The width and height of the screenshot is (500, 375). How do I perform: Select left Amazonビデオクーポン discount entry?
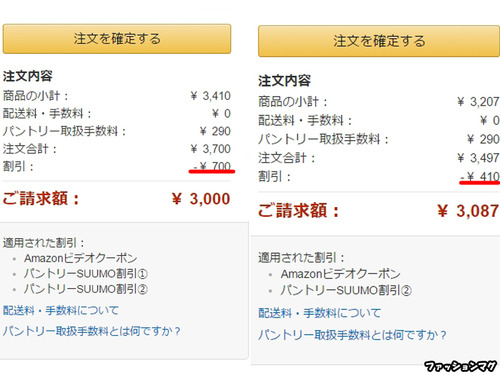(80, 258)
